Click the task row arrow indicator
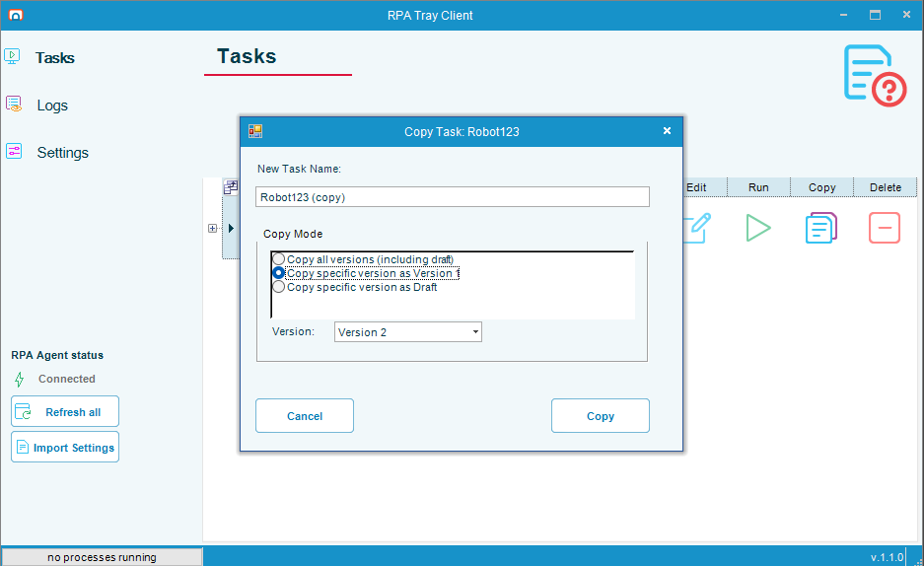 231,228
